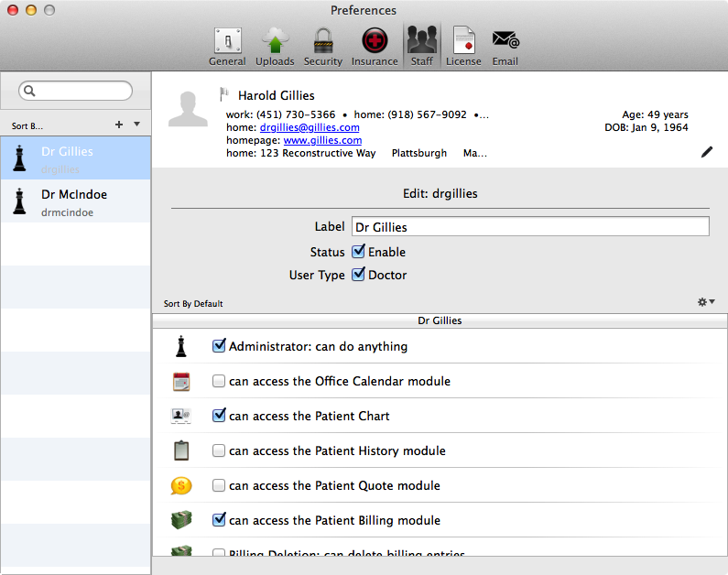Click the chess king icon for Dr McIndoe

(x=19, y=201)
